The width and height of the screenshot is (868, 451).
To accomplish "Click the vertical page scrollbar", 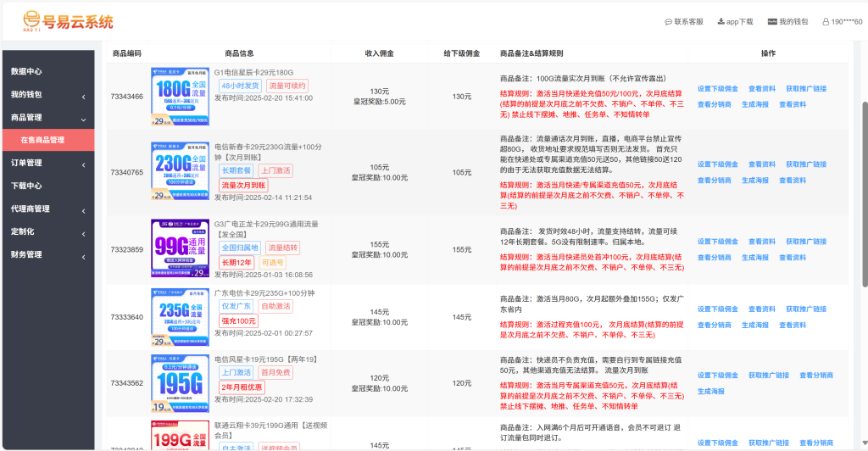I will 863,170.
